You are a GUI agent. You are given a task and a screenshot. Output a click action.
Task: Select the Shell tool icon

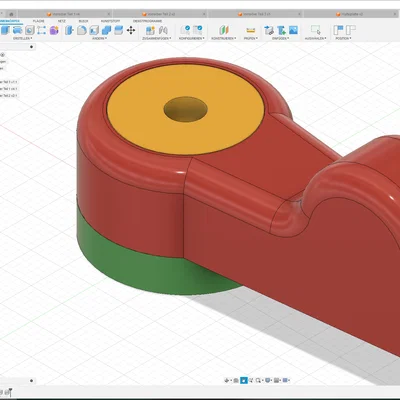94,30
